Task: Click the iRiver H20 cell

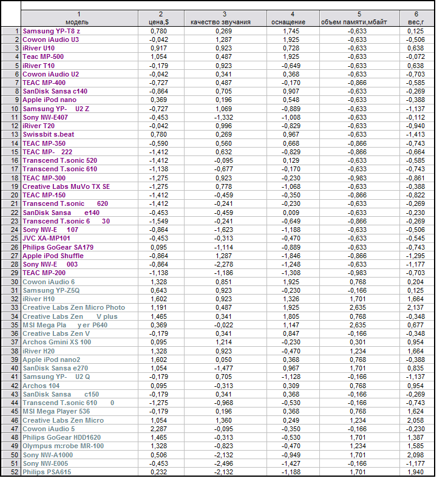Action: click(x=80, y=352)
